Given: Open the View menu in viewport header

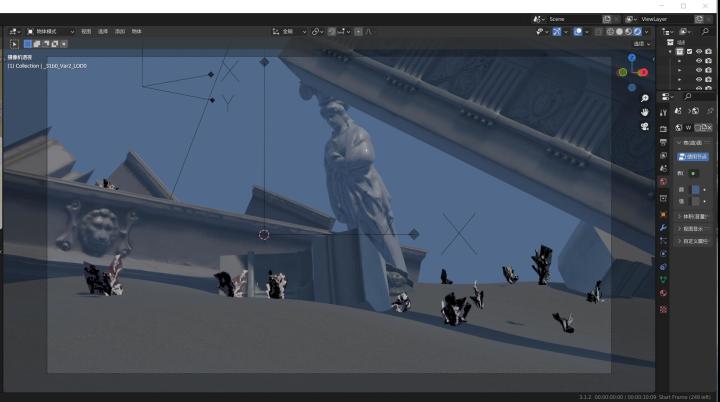Looking at the screenshot, I should point(86,31).
